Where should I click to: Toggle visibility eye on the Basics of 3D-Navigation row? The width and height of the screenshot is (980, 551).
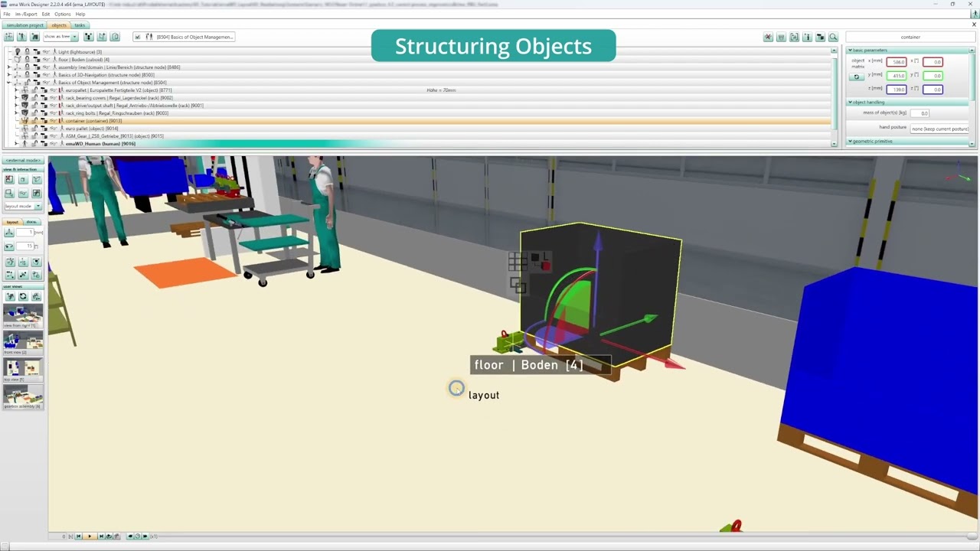[46, 75]
